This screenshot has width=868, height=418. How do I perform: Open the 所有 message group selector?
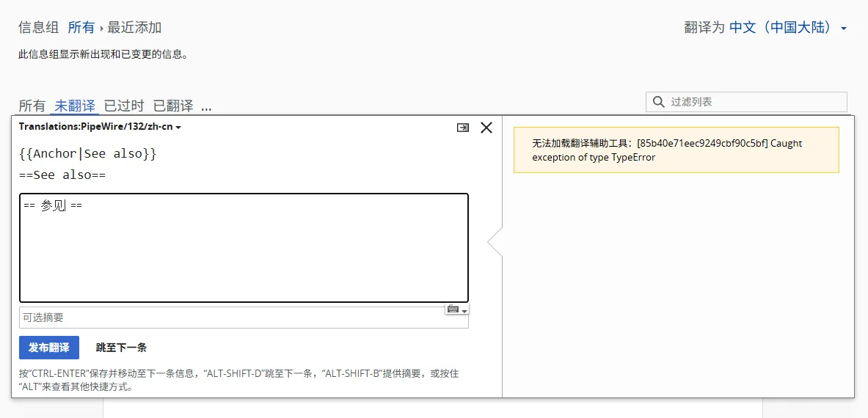point(81,27)
